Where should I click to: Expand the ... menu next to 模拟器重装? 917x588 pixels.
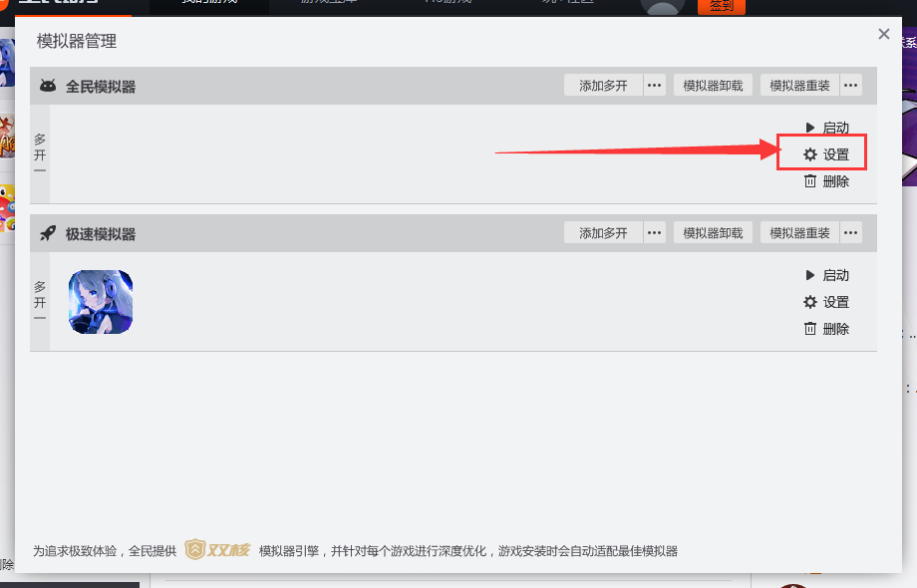pyautogui.click(x=850, y=85)
